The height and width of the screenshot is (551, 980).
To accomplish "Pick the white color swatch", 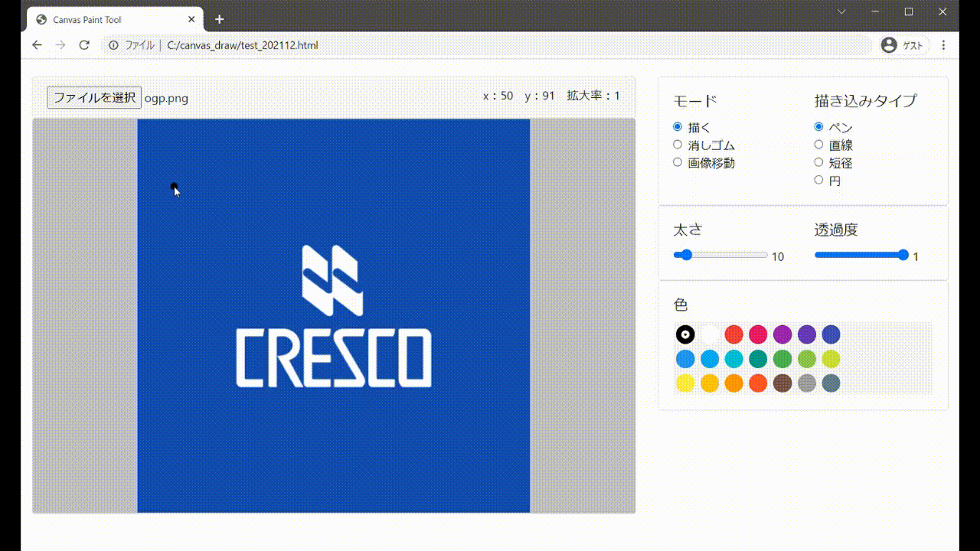I will click(710, 334).
